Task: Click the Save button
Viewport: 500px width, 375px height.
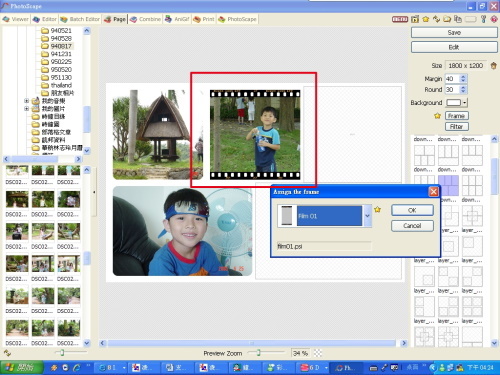Action: [454, 32]
